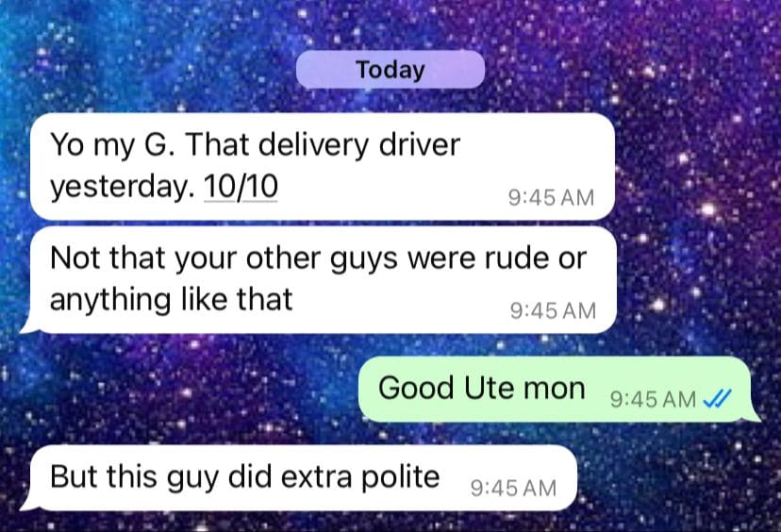Click the word "yesterday." in the first message
The width and height of the screenshot is (781, 532).
coord(122,188)
